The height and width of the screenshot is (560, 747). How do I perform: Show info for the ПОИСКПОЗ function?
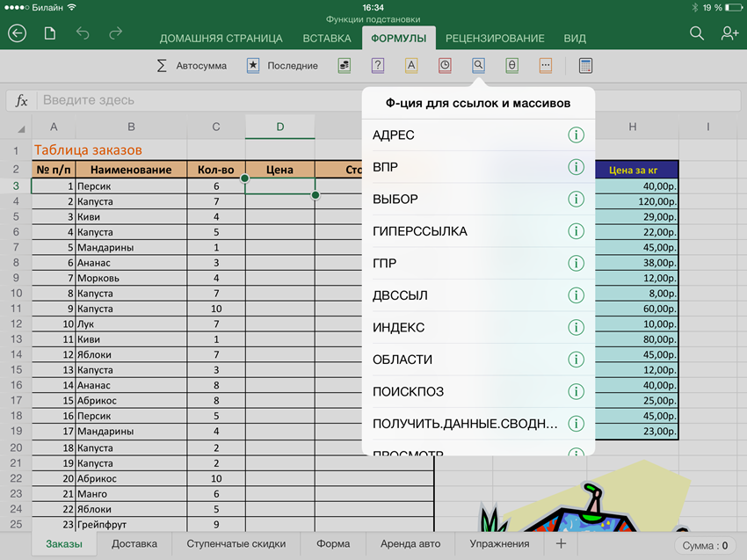(x=576, y=391)
